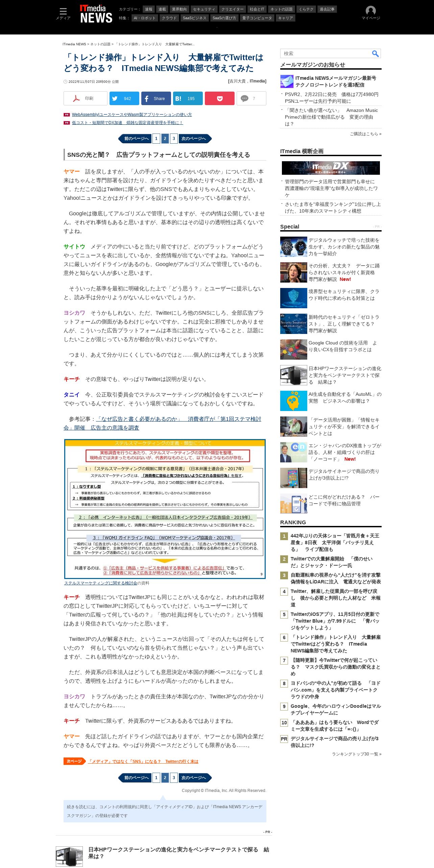This screenshot has height=868, width=434.
Task: Select the クリエイター category
Action: pos(233,9)
